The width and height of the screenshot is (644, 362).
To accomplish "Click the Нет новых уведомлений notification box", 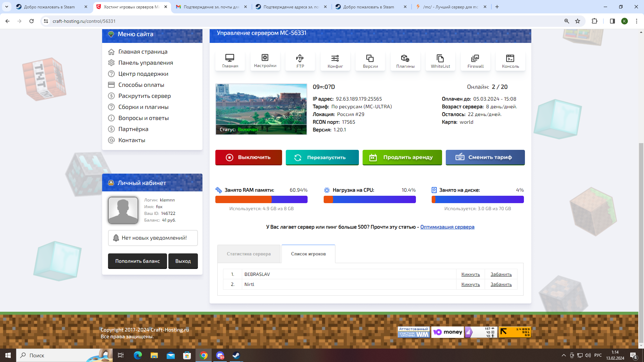I will point(153,238).
